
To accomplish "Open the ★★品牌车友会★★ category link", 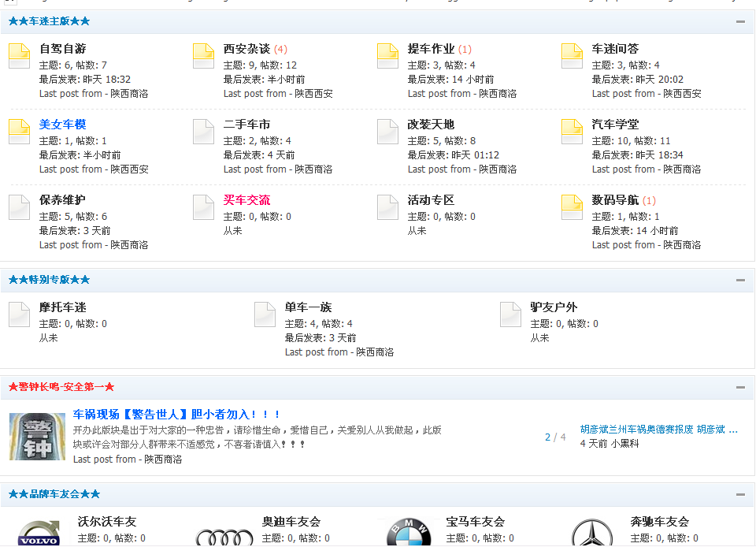I will (x=54, y=494).
